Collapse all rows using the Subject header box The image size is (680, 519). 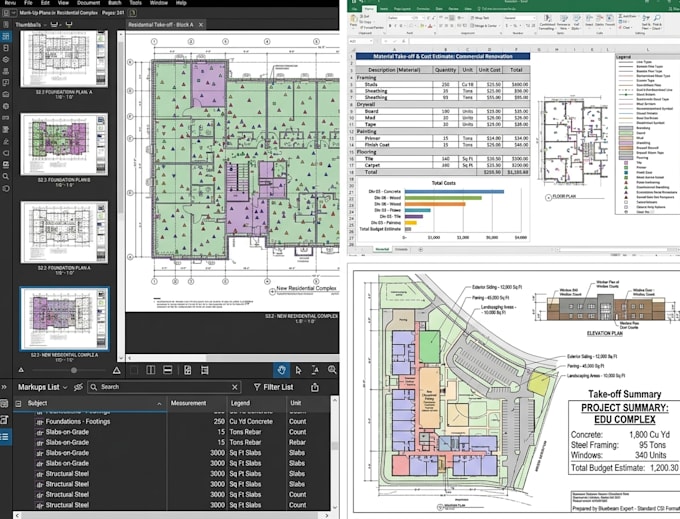18,403
